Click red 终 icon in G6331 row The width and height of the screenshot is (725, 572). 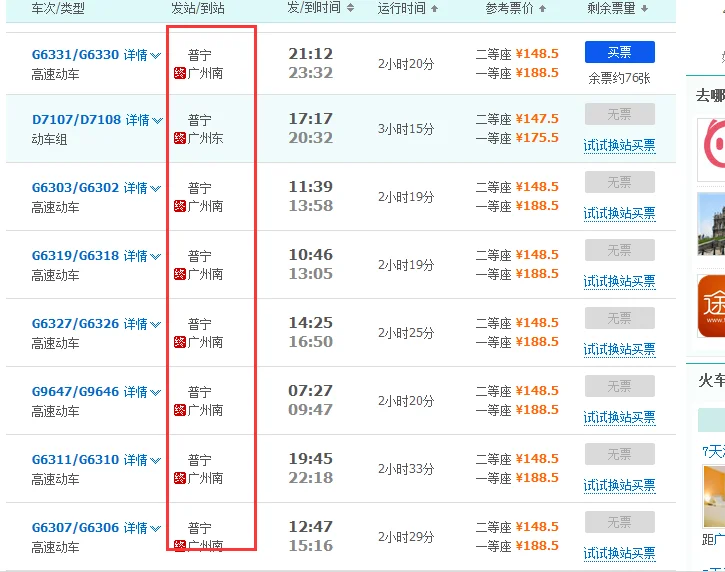tap(180, 73)
